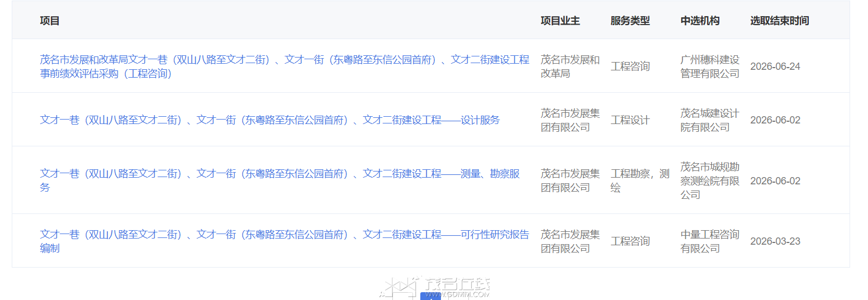Select 茂名市发展集团有限公司 in the 可行性研究 row
Viewport: 868px width, 300px height.
[x=570, y=241]
